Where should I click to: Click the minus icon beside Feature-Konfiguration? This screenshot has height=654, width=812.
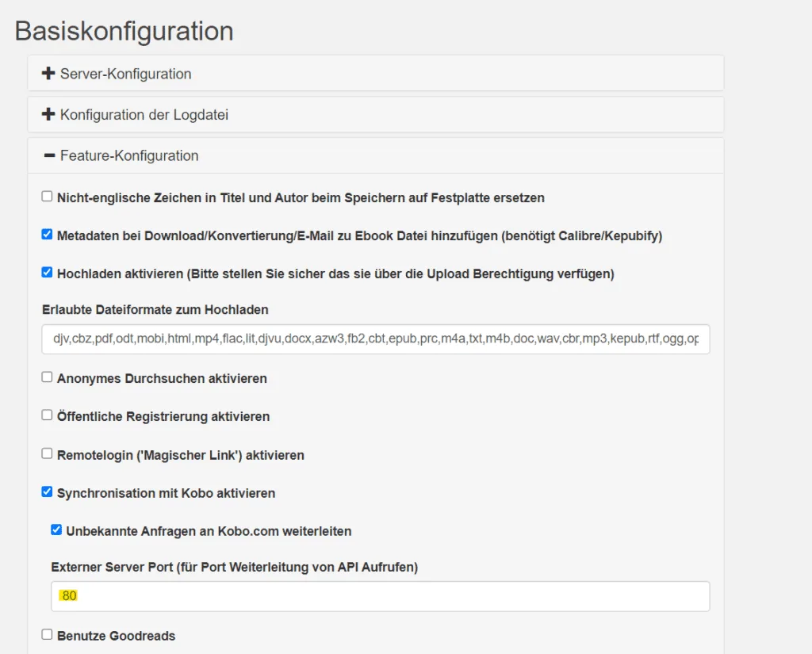coord(49,155)
